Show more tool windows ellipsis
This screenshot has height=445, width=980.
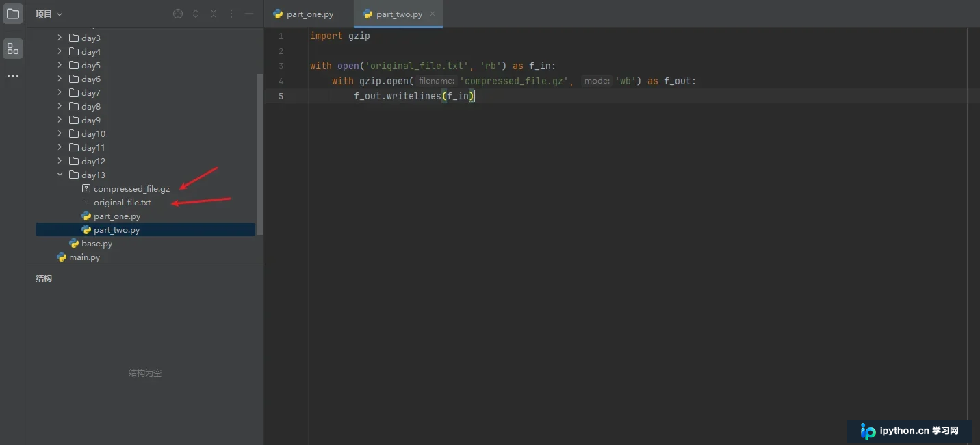13,76
